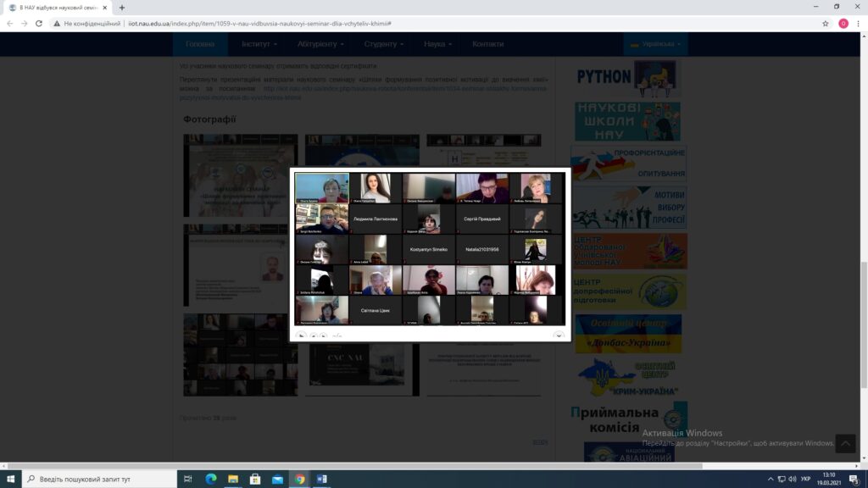The image size is (868, 488).
Task: Click the scroll-to-top arrow button
Action: tap(845, 443)
